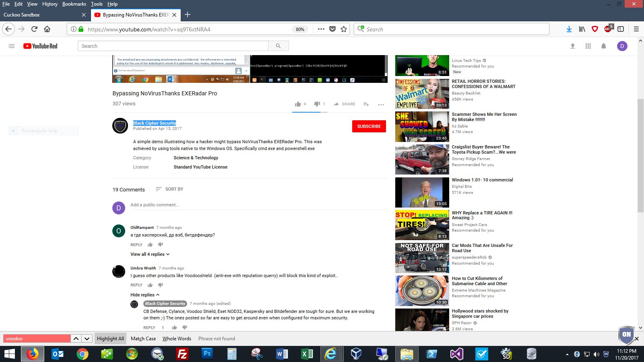Image resolution: width=644 pixels, height=362 pixels.
Task: Open the YouTube guide hamburger menu
Action: (12, 46)
